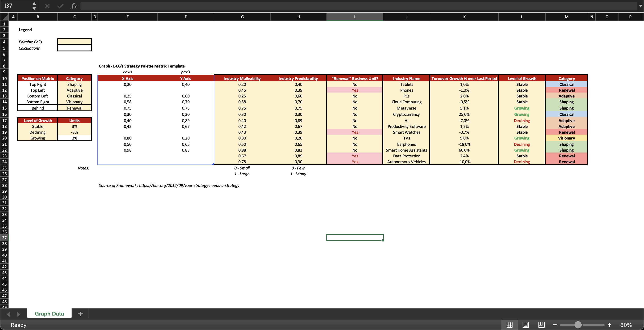Select column M header
This screenshot has width=644, height=330.
pos(566,17)
